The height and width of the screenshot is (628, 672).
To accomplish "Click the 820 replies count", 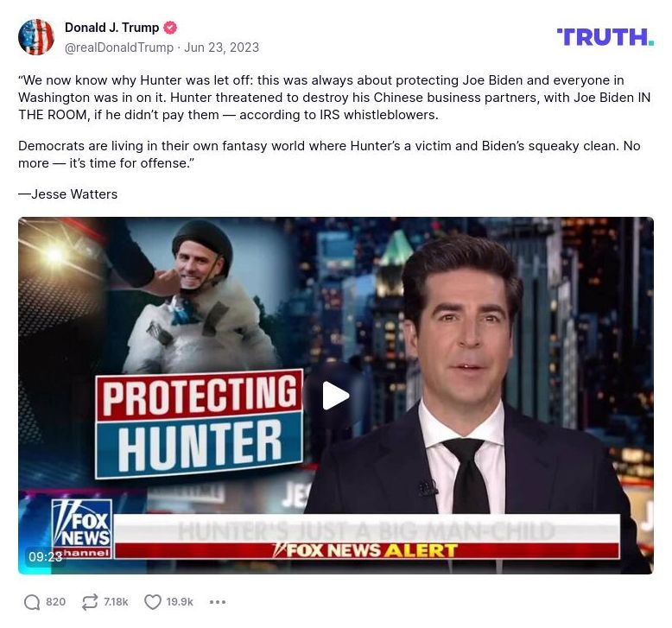I will tap(56, 602).
